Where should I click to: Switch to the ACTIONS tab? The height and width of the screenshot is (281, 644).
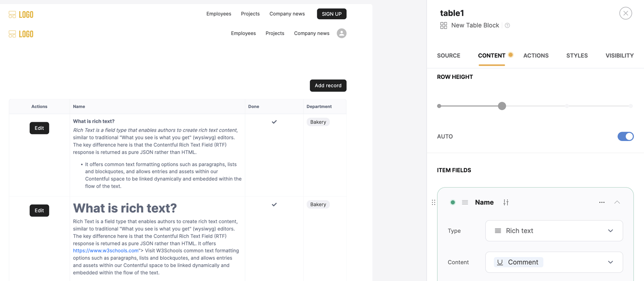click(536, 56)
